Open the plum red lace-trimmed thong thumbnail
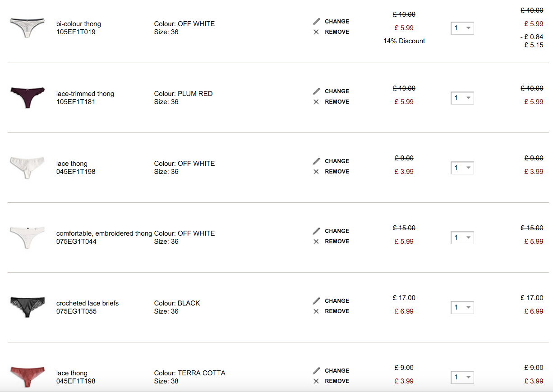This screenshot has height=392, width=553. tap(27, 96)
